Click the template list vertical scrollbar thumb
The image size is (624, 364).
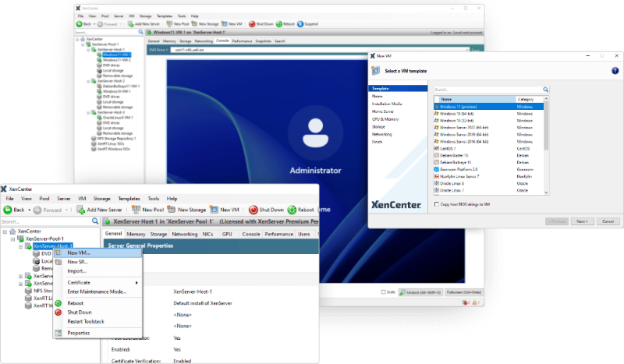pos(546,126)
